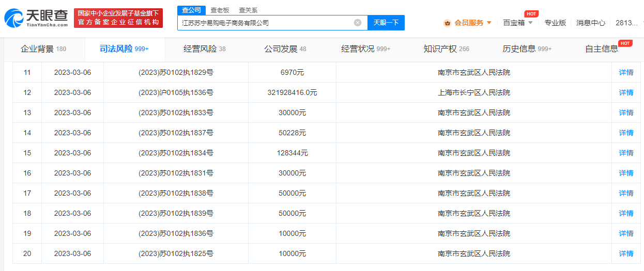Open 详情 for case 苏0102执1839号
This screenshot has height=271, width=644.
(626, 213)
